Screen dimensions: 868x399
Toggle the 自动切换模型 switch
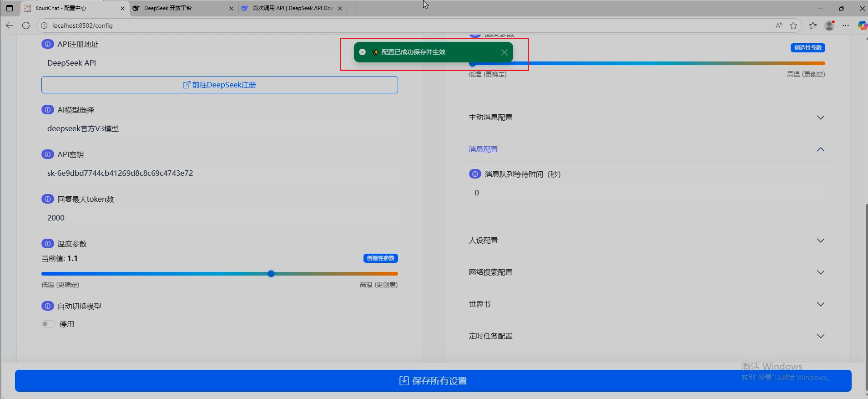[x=48, y=324]
